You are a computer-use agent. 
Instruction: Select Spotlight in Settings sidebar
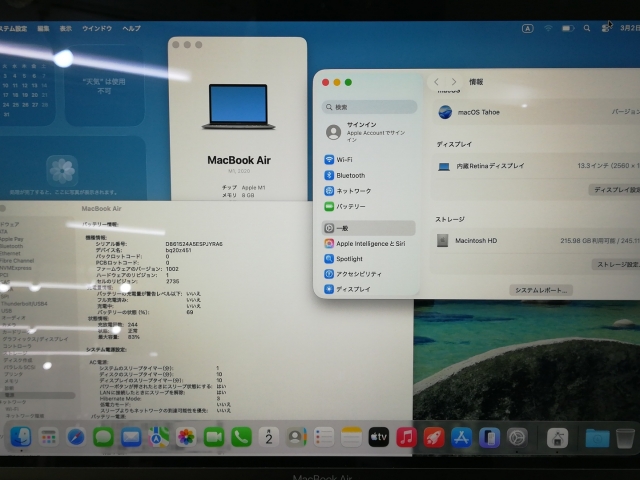pyautogui.click(x=369, y=259)
